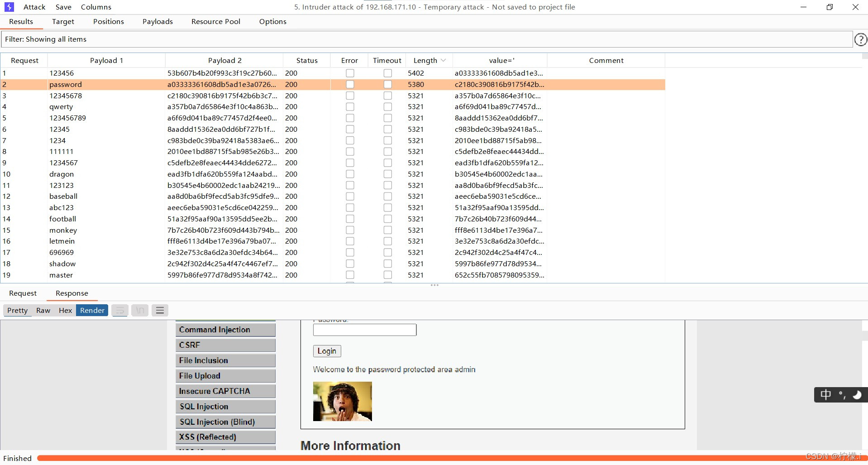Screen dimensions: 868x465
Task: Click the password input field in rendered page
Action: [365, 330]
